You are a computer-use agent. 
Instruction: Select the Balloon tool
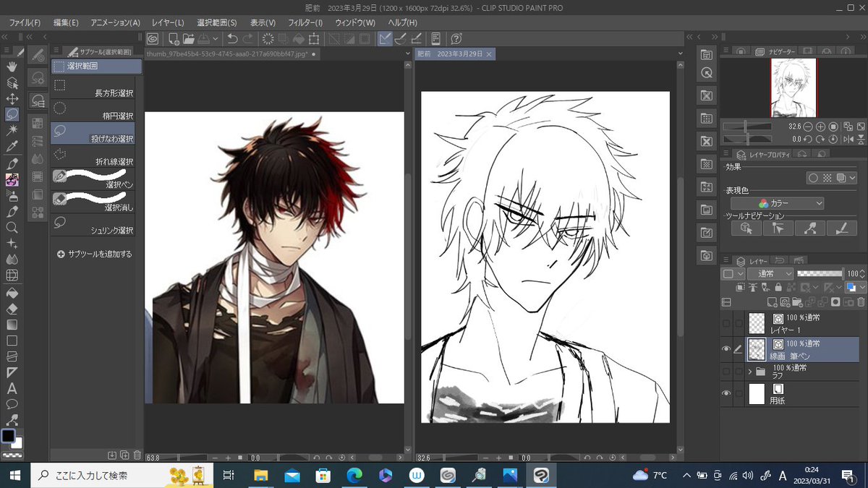[x=12, y=405]
